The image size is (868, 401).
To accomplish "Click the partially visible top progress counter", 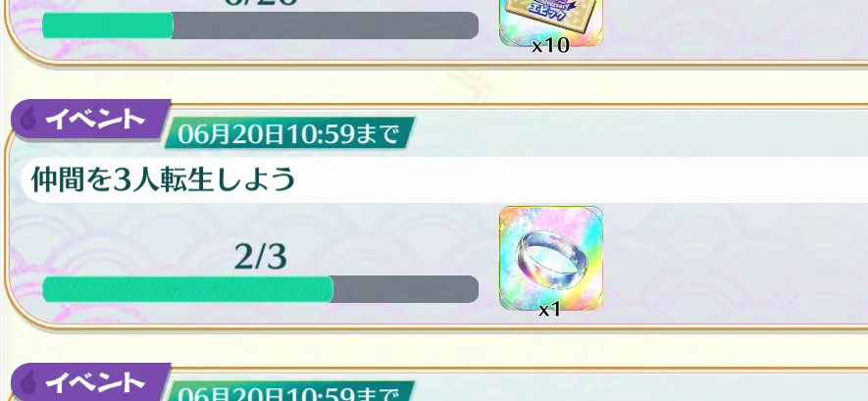I will (x=260, y=3).
